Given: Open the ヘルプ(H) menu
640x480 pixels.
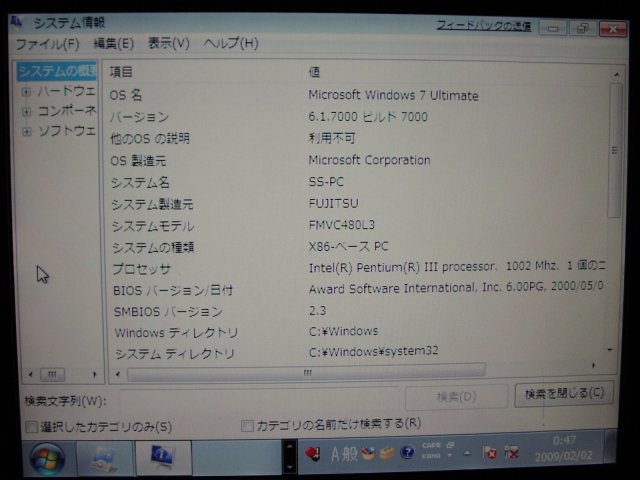Looking at the screenshot, I should pyautogui.click(x=231, y=44).
